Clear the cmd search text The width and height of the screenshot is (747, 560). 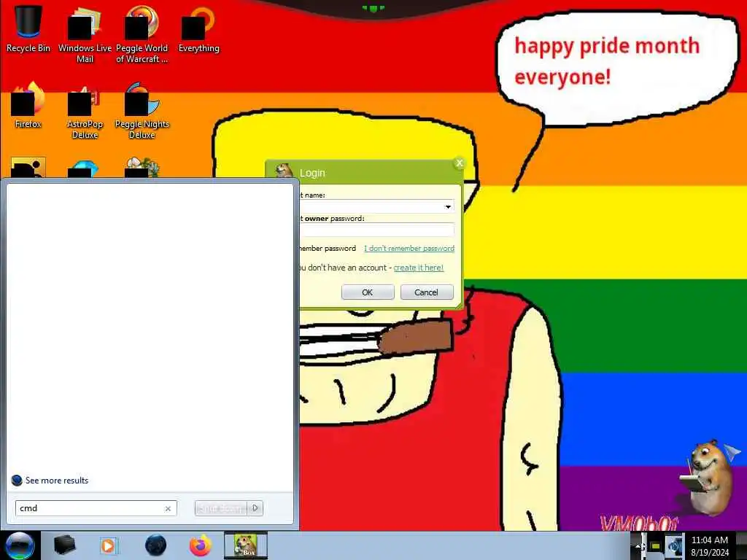tap(168, 508)
